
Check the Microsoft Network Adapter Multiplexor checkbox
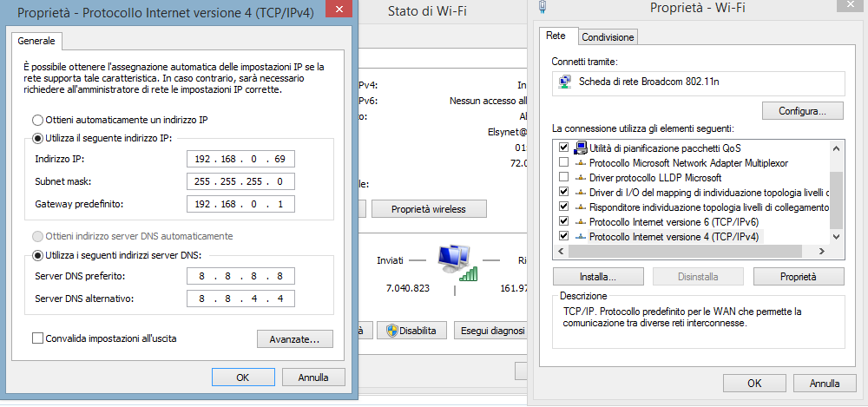tap(564, 162)
